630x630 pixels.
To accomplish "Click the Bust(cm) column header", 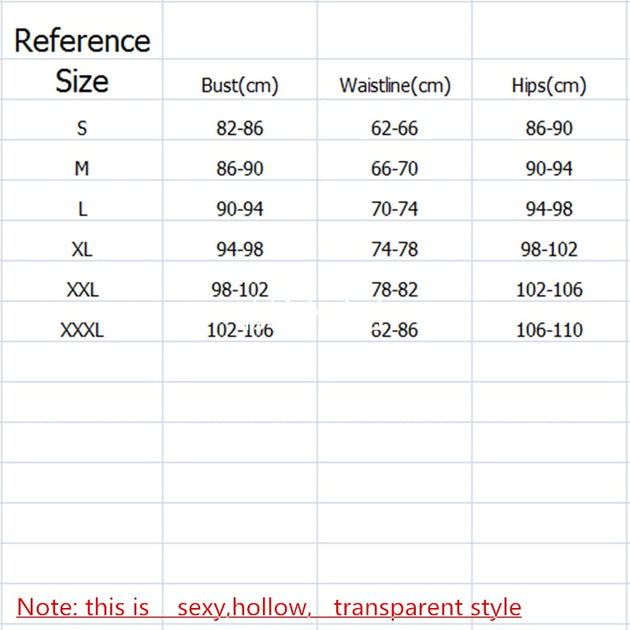I will [x=240, y=86].
